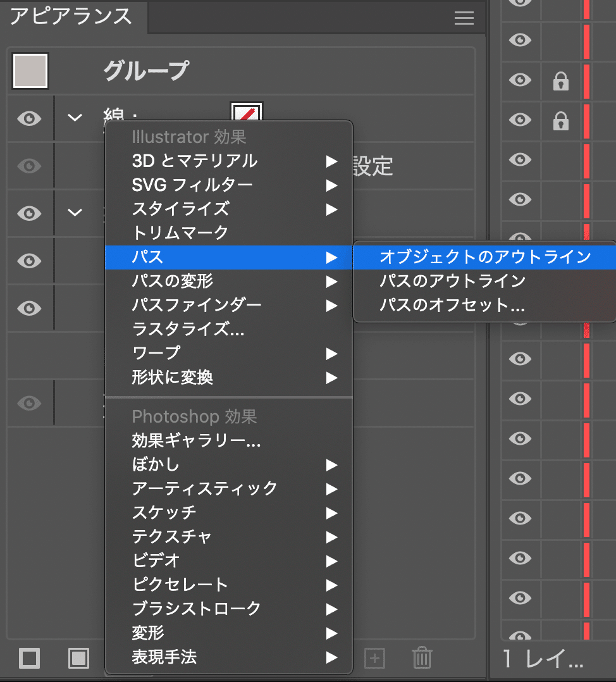The height and width of the screenshot is (682, 616).
Task: Click the trash Delete Selected Item icon
Action: [422, 657]
